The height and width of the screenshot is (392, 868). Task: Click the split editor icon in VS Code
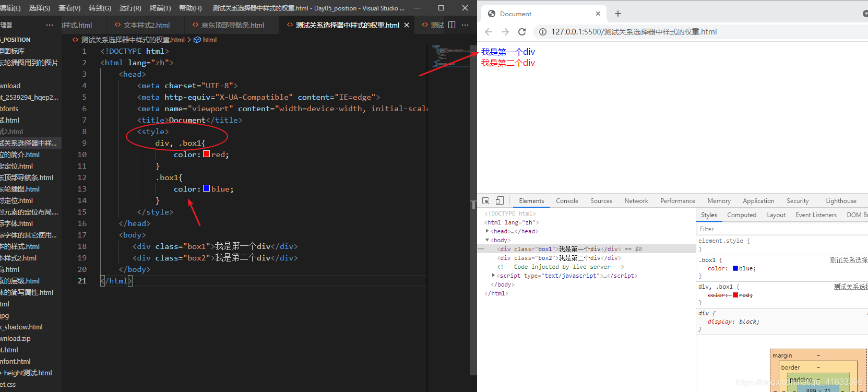pos(452,25)
